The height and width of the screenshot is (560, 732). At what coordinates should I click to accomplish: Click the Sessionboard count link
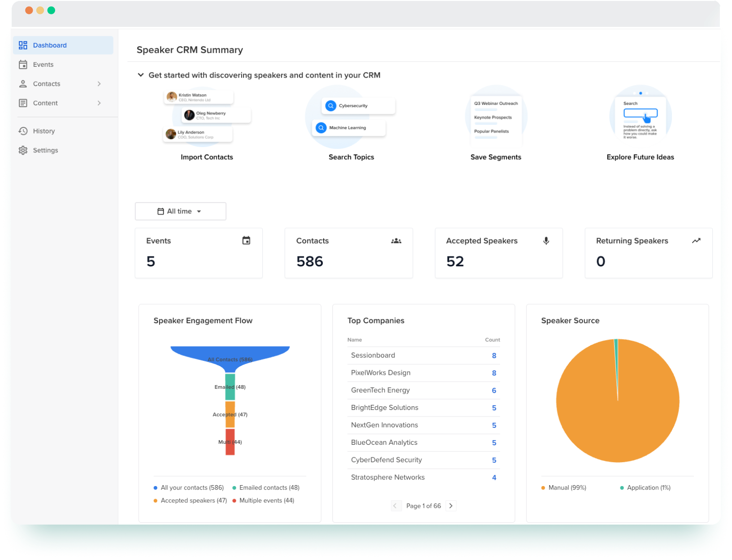tap(494, 355)
